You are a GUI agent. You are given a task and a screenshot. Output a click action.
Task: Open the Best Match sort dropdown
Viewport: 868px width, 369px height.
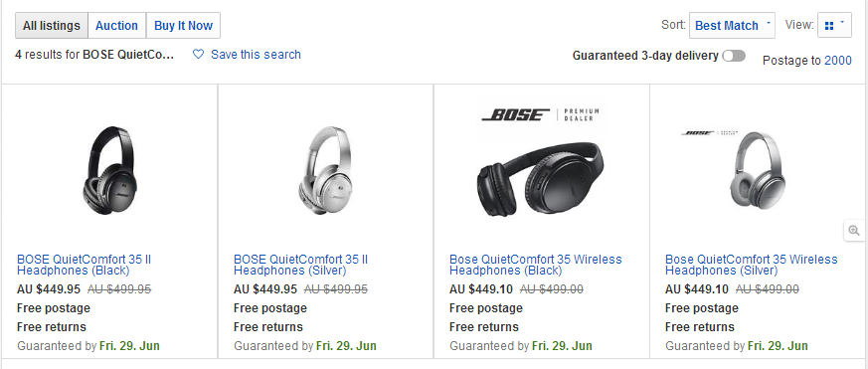tap(732, 26)
